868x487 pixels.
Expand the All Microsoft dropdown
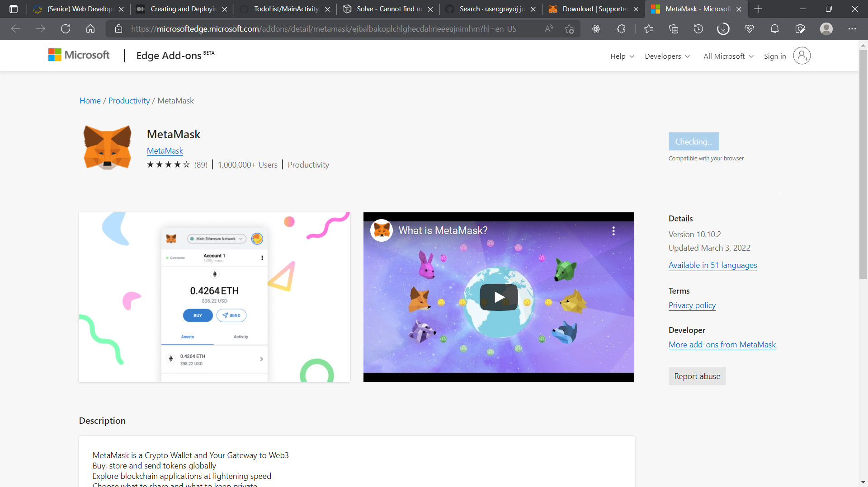(x=728, y=56)
